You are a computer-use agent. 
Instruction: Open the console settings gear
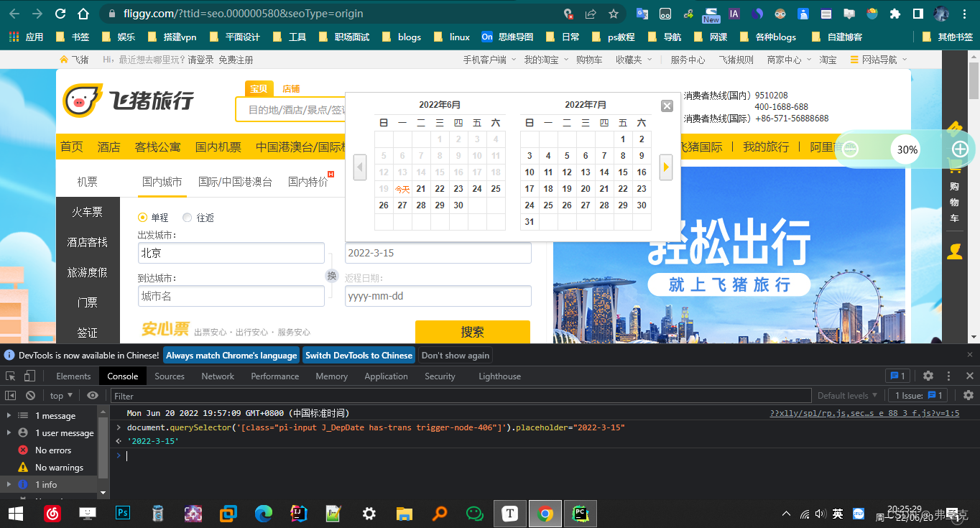coord(969,395)
